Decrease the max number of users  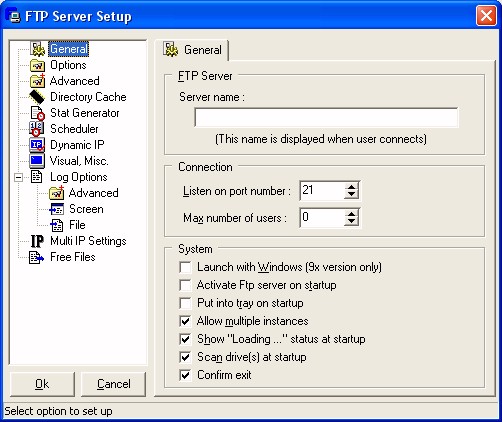(x=351, y=222)
